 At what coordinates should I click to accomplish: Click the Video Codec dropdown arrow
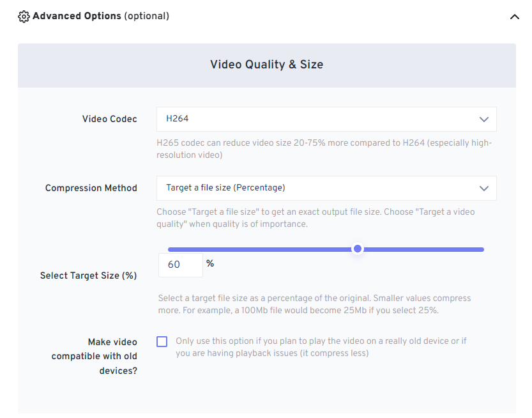coord(483,120)
